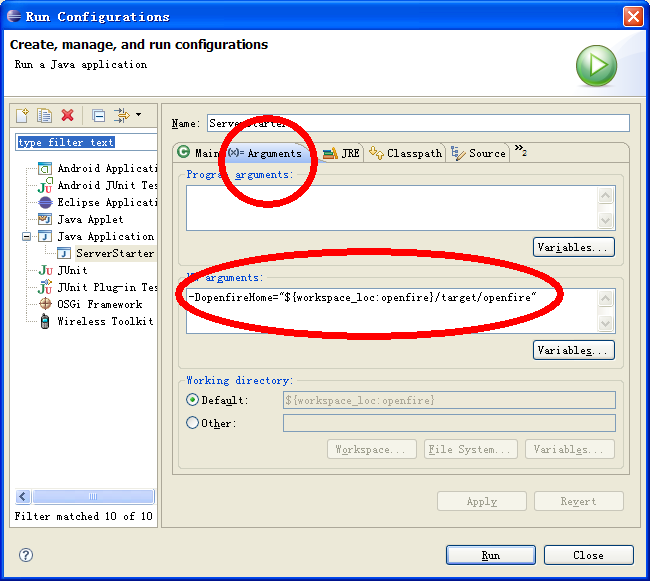This screenshot has height=581, width=650.
Task: Click the Classpath tab icon
Action: pos(376,153)
